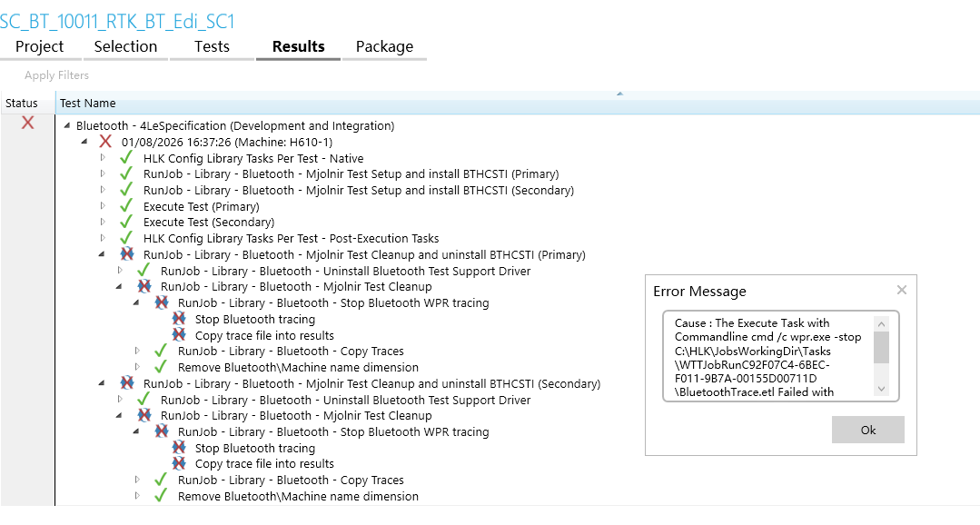This screenshot has width=980, height=525.
Task: Collapse Mjolnir Test Cleanup and uninstall BTHCSTI (Primary)
Action: point(102,254)
